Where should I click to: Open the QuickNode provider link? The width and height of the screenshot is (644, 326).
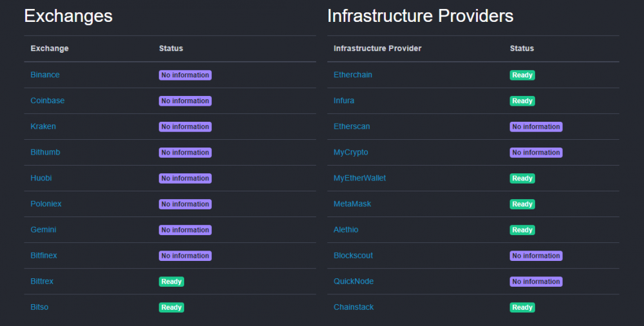tap(354, 281)
